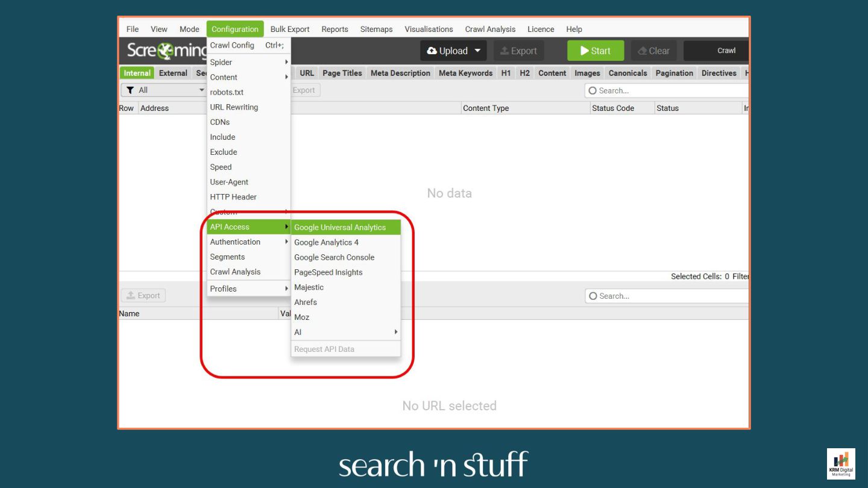Open the Upload dropdown arrow
Viewport: 868px width, 488px height.
point(478,51)
